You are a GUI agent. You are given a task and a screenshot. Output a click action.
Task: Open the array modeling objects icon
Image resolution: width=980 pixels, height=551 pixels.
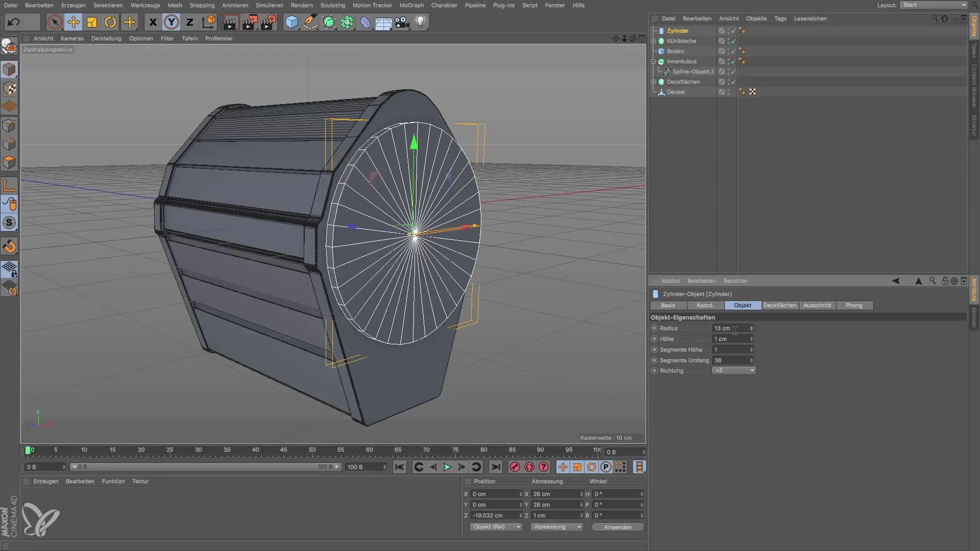(347, 22)
